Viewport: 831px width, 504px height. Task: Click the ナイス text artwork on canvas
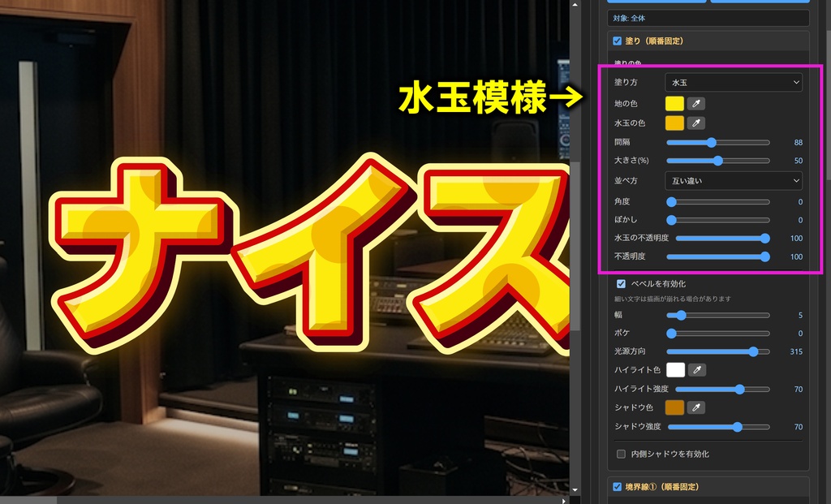310,254
